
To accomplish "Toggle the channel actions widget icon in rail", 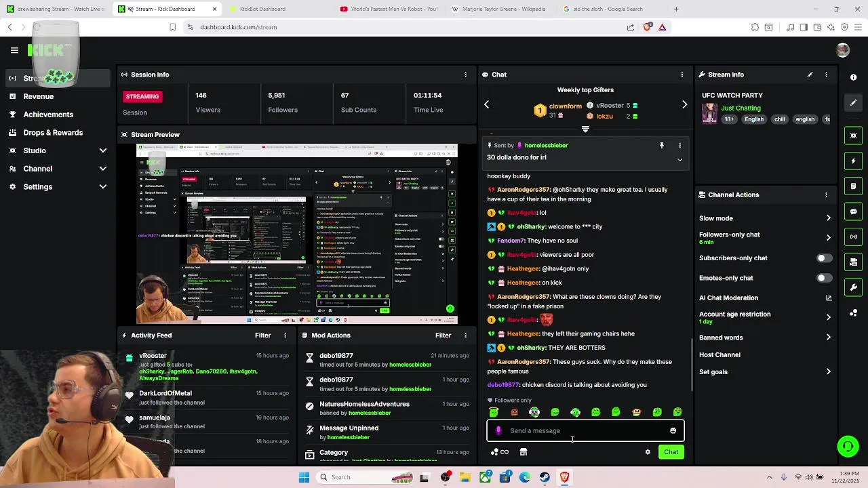I will (854, 262).
